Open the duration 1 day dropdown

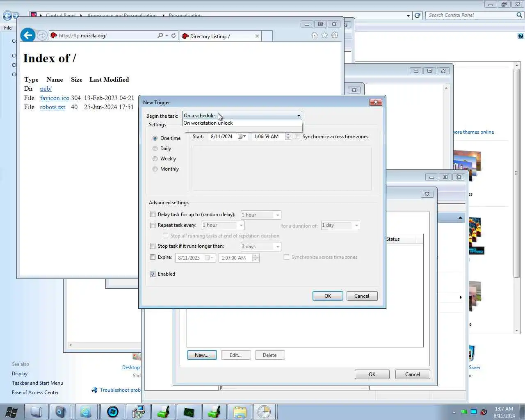click(x=356, y=225)
